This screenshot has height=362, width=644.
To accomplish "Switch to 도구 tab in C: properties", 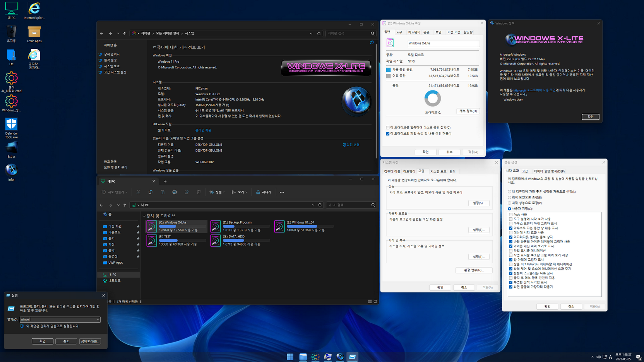I will click(x=399, y=32).
